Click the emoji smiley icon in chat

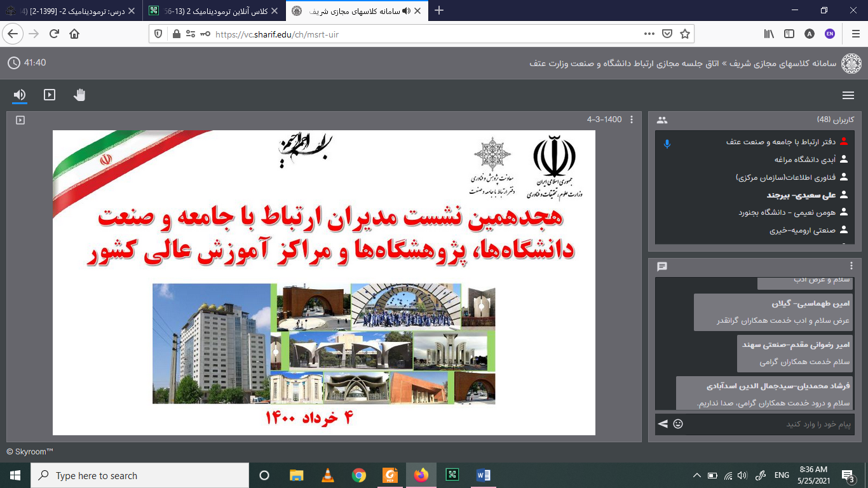click(678, 424)
